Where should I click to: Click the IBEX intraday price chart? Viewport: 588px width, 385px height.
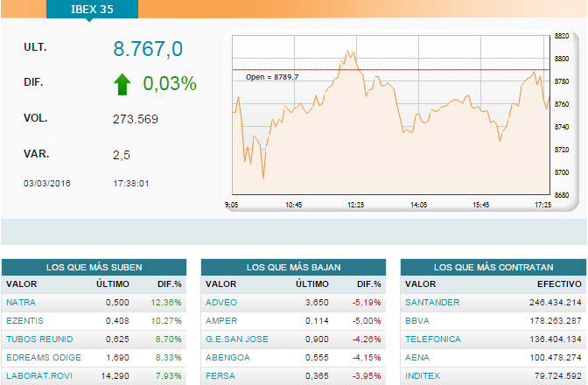[x=391, y=115]
